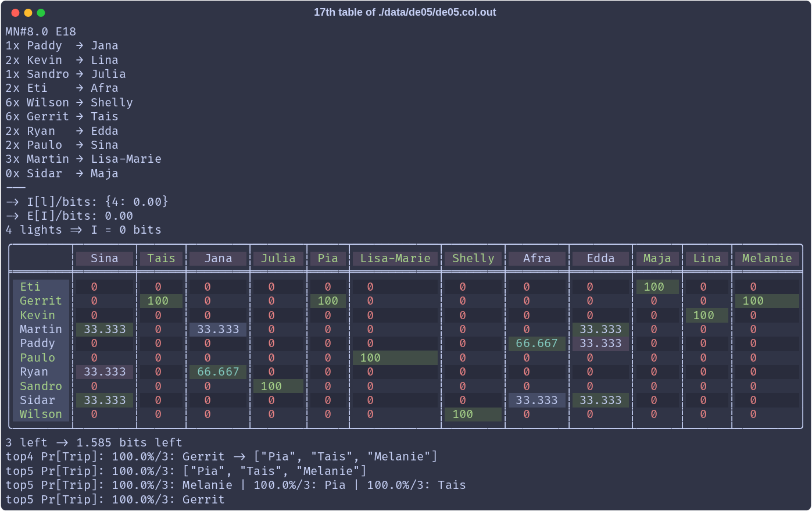This screenshot has height=511, width=812.
Task: Click the '4 lights ⇒ I = 0 bits' line
Action: 84,230
